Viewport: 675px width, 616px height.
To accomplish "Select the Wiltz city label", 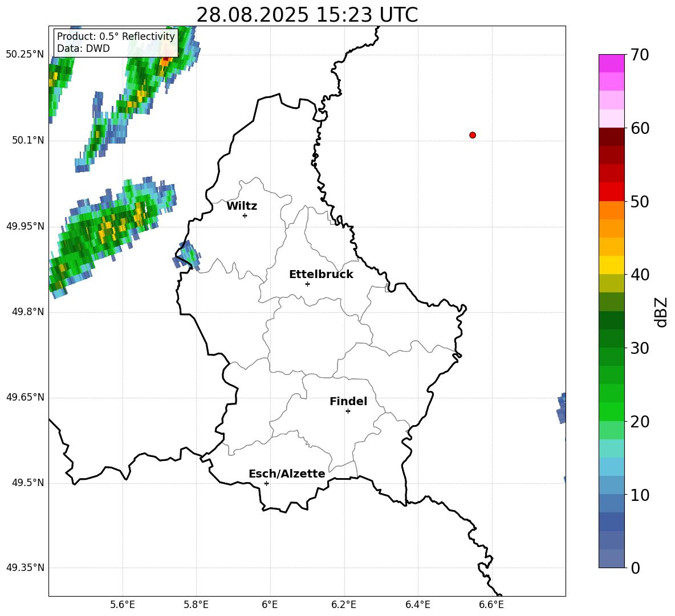I will [242, 206].
